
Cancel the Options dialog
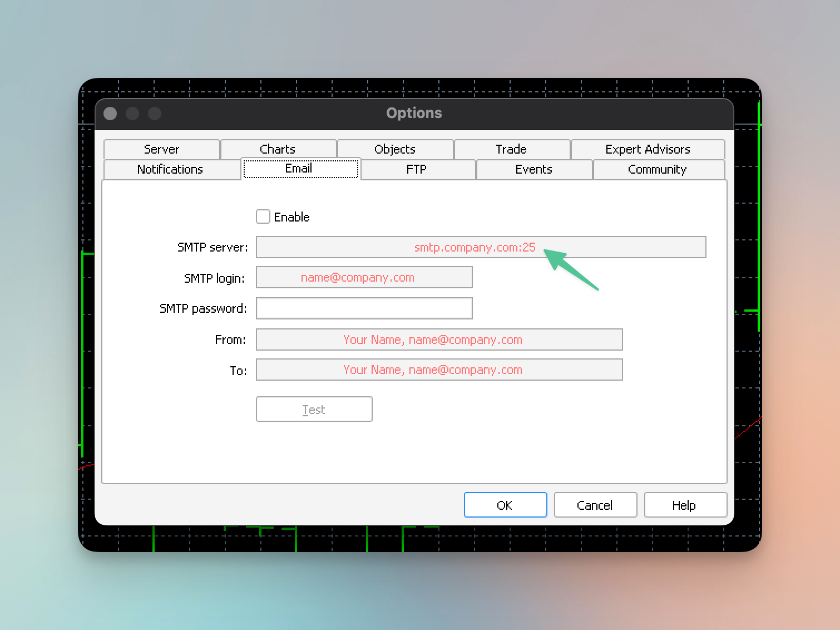point(595,505)
